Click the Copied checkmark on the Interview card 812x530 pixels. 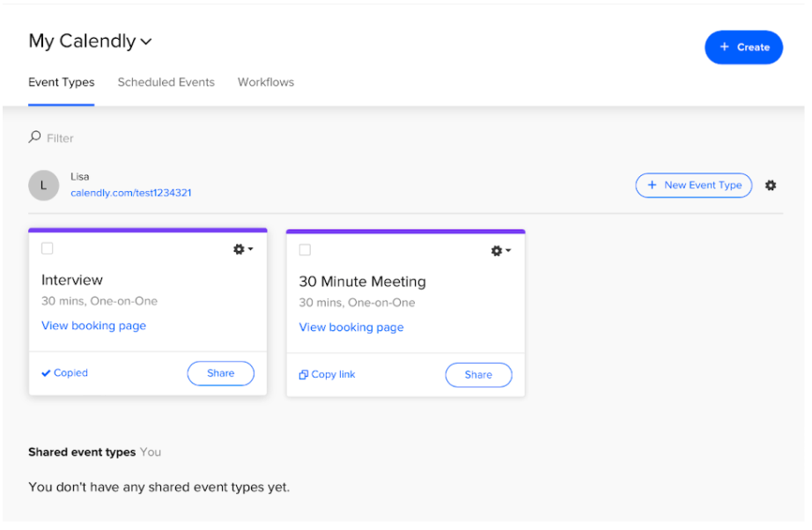click(x=46, y=373)
